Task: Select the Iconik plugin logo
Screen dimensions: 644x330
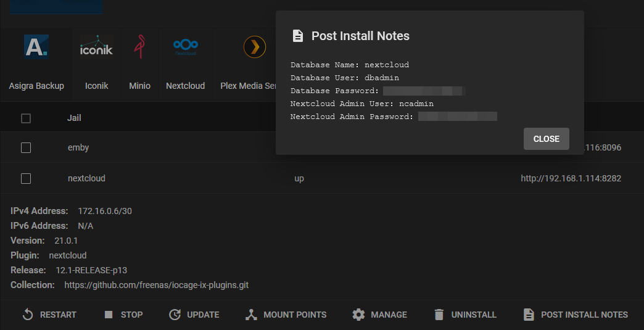Action: [x=96, y=47]
